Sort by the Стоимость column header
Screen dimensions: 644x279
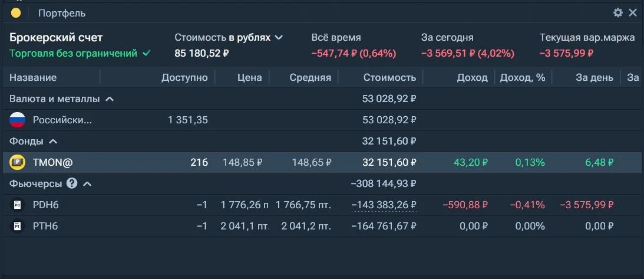coord(389,78)
